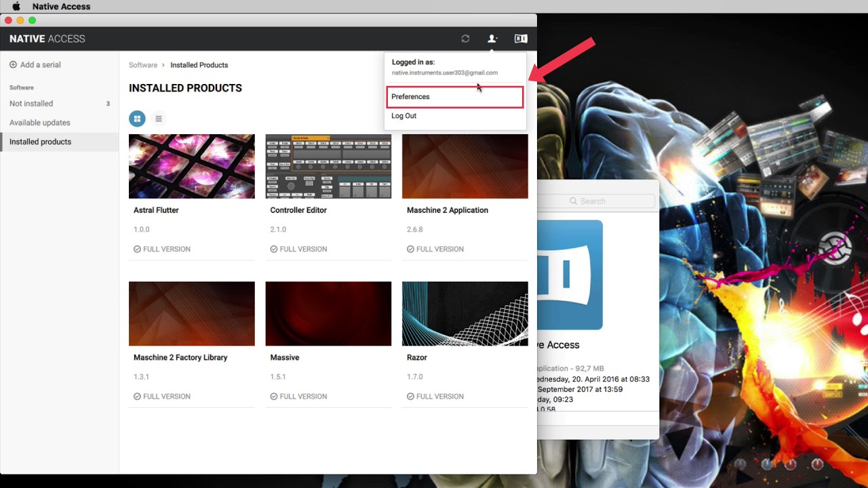Open the Massive product thumbnail
868x488 pixels.
click(328, 314)
